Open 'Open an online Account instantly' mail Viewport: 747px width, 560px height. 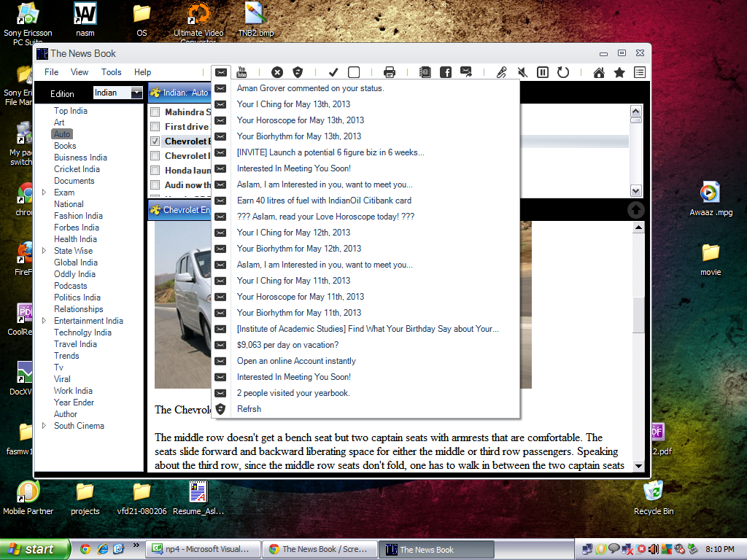pyautogui.click(x=366, y=361)
